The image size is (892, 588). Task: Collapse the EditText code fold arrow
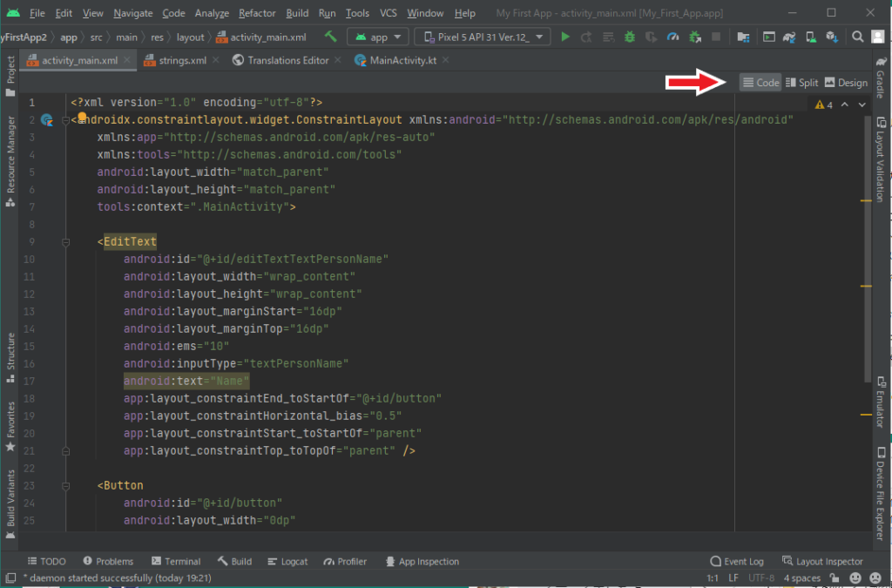(64, 241)
